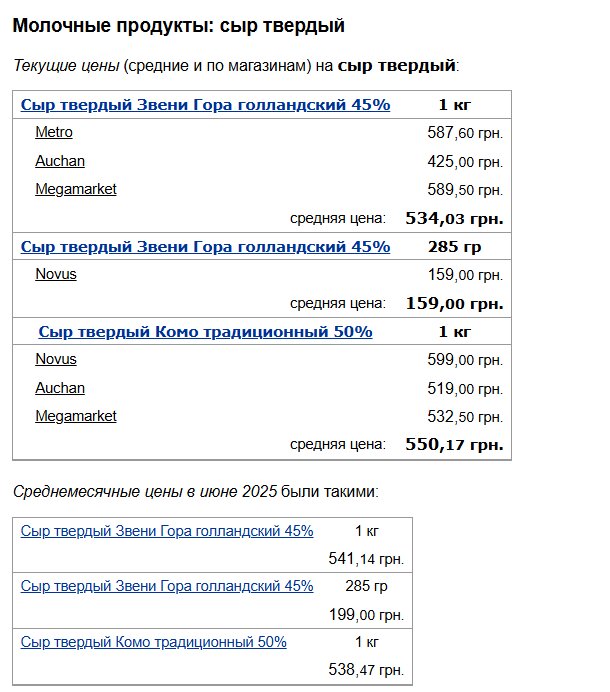Click the June average price 538,47 грн
This screenshot has height=692, width=610.
pos(366,670)
